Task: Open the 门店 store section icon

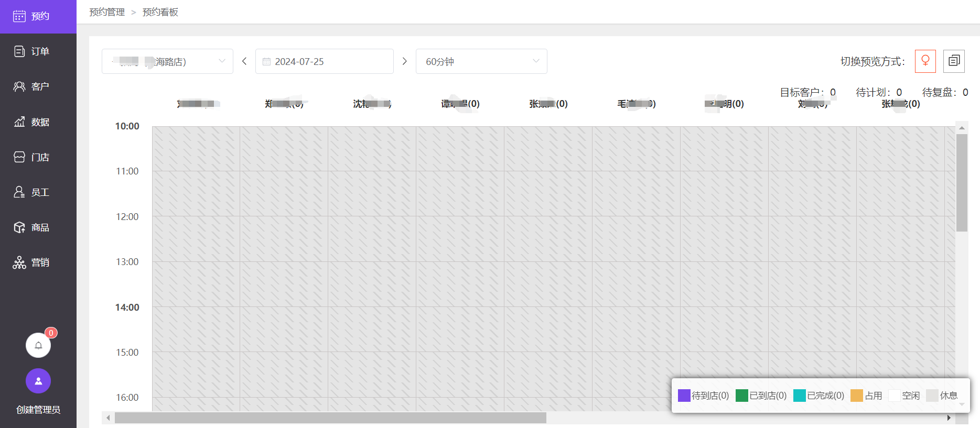Action: (19, 157)
